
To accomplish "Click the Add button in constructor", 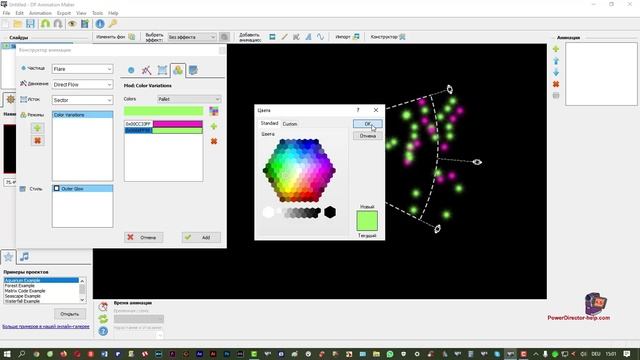I will [201, 238].
